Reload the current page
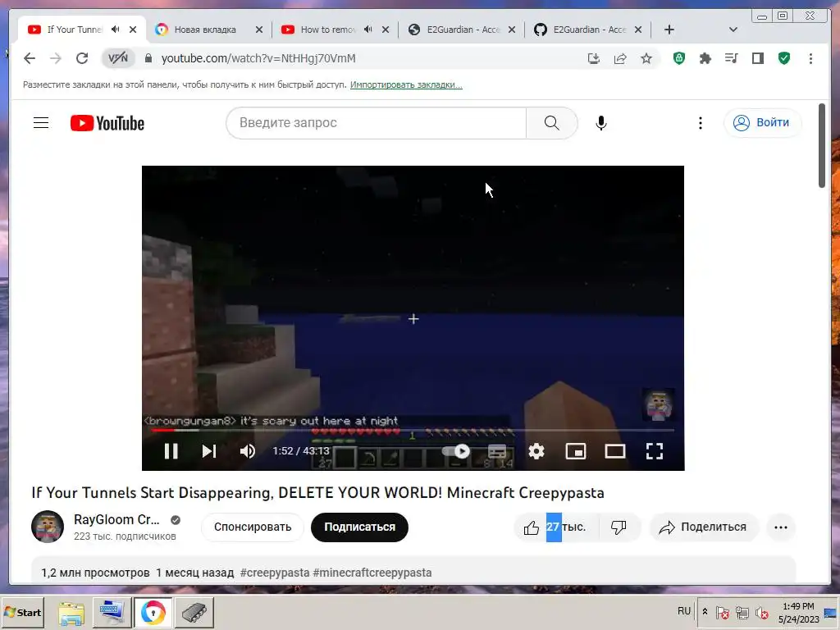 (x=82, y=58)
